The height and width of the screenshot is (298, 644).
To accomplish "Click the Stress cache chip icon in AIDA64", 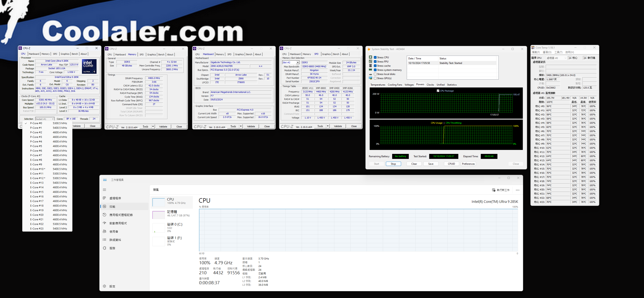I will [x=370, y=66].
